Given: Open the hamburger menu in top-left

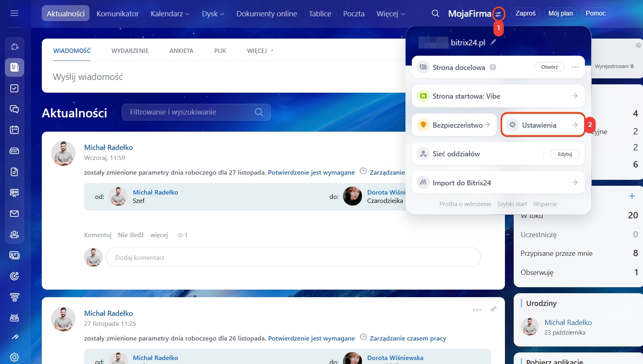Looking at the screenshot, I should click(x=14, y=14).
